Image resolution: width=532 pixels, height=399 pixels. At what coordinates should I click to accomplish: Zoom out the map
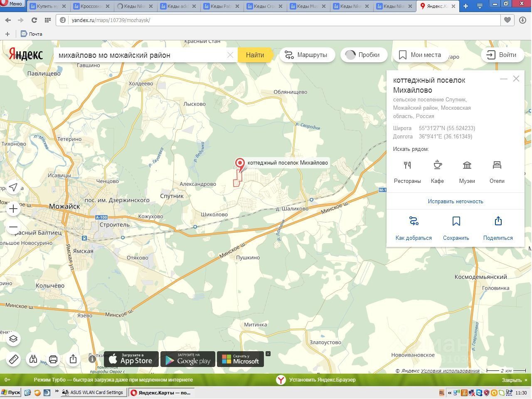(13, 227)
